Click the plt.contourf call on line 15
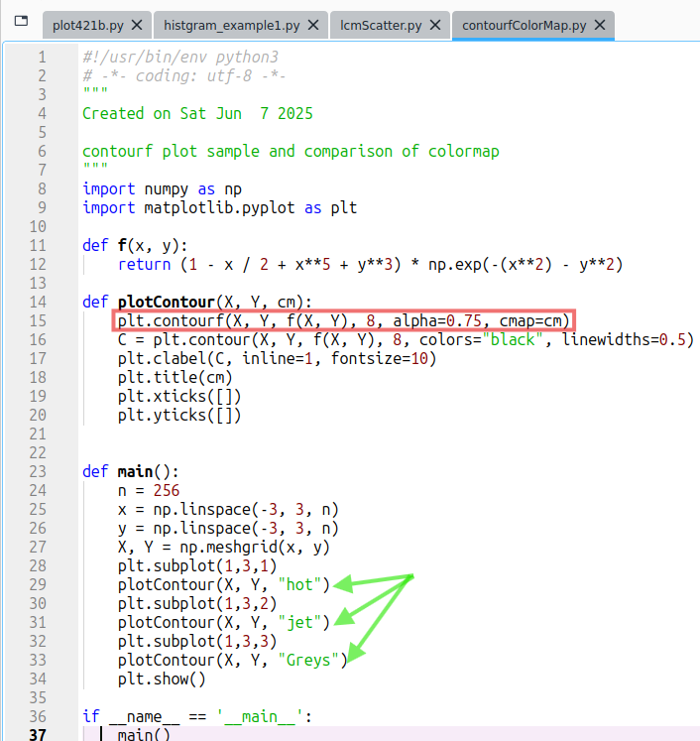This screenshot has width=700, height=741. [344, 320]
